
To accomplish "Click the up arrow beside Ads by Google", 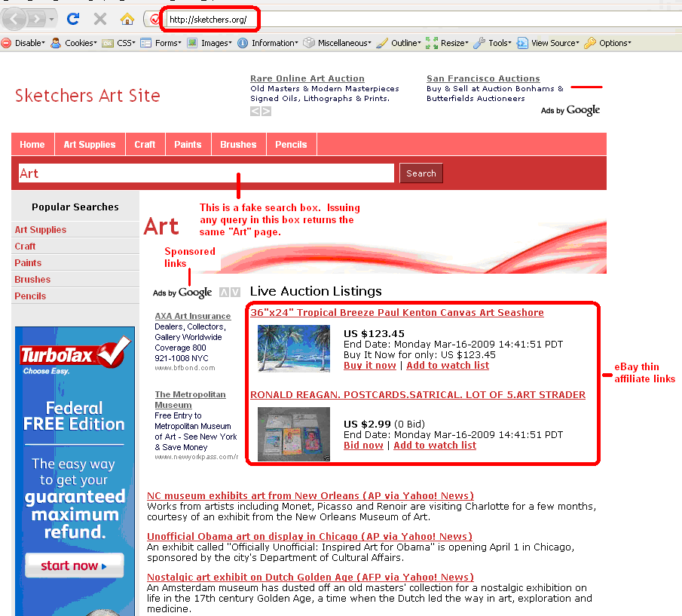I will [x=224, y=293].
